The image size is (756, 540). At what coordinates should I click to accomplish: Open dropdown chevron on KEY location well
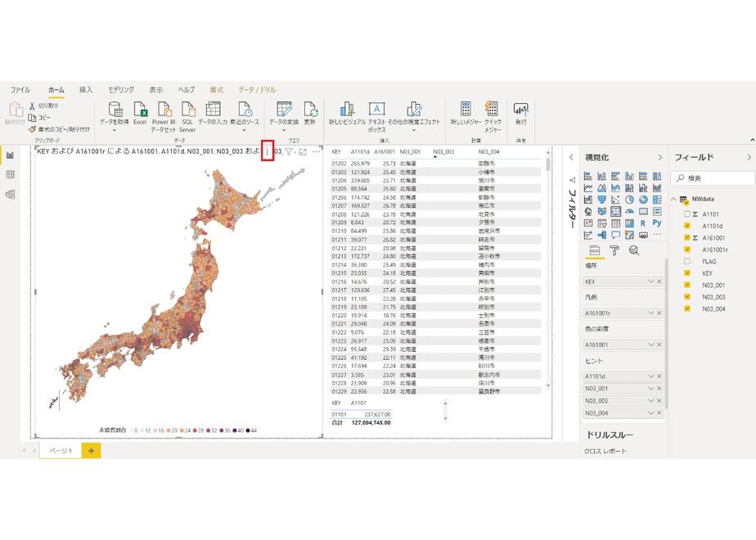[651, 281]
